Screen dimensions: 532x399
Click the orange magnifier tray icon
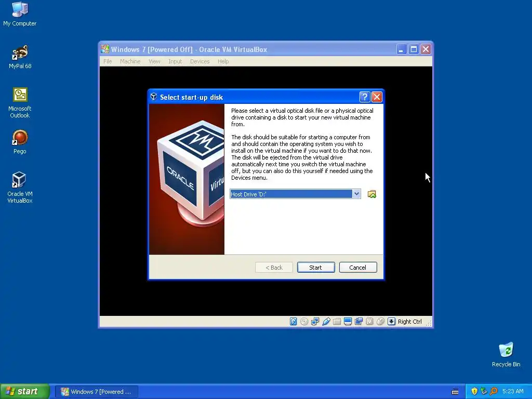[x=494, y=391]
